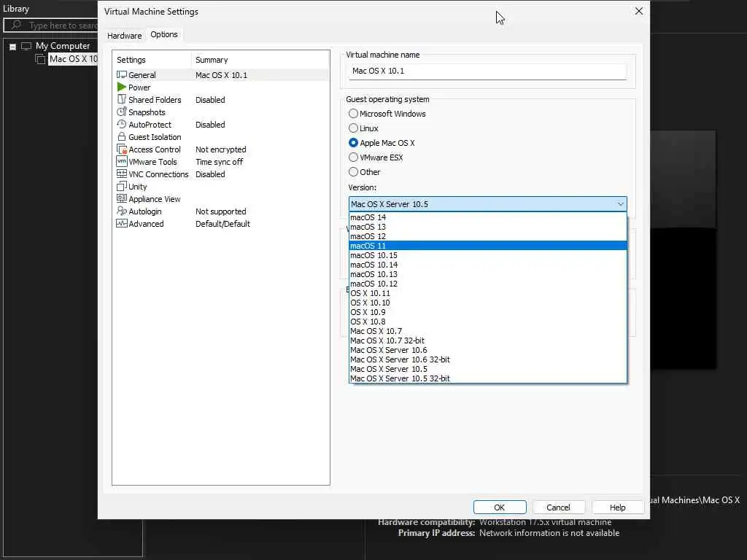Select Mac OS X 10.7 in version list
This screenshot has height=560, width=747.
point(488,331)
